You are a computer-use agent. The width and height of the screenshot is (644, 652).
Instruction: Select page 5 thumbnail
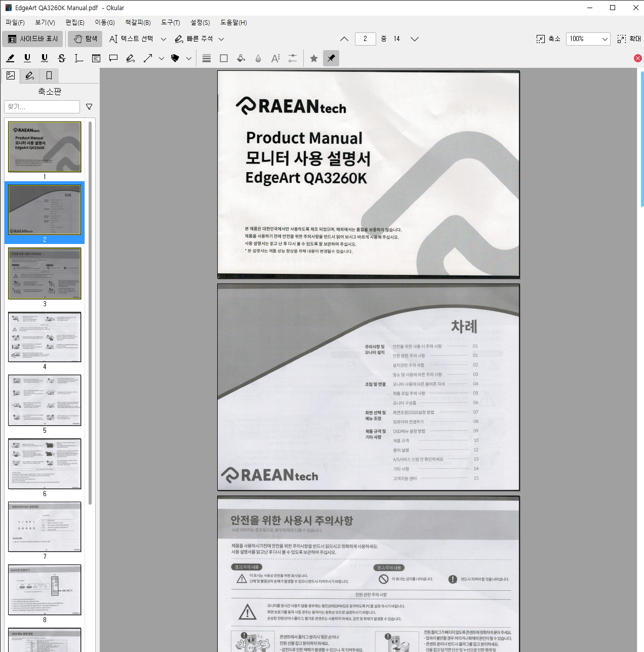coord(45,400)
